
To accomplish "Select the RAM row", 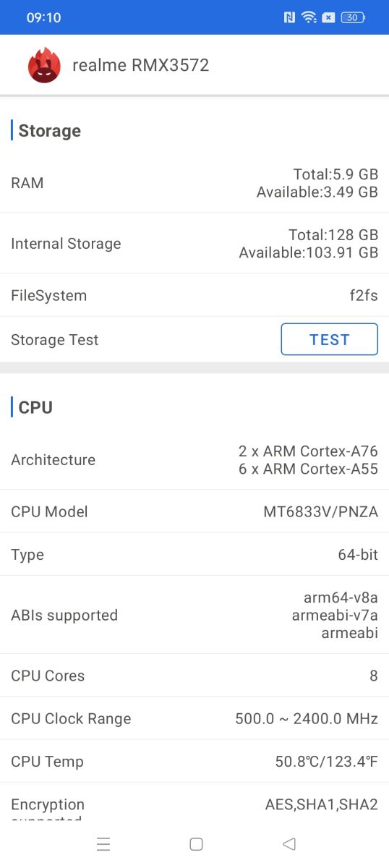I will coord(194,183).
